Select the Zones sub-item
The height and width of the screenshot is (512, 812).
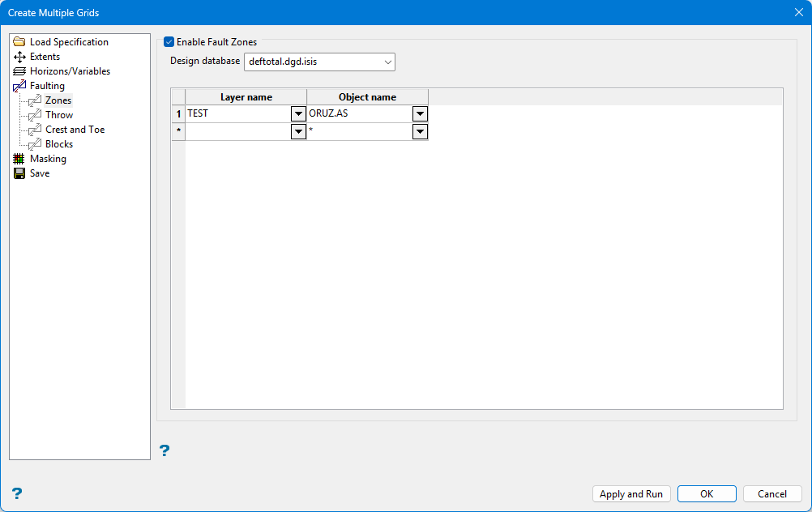click(58, 100)
